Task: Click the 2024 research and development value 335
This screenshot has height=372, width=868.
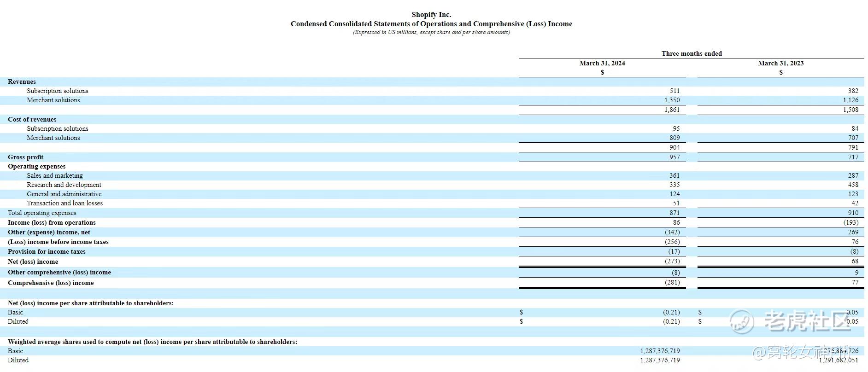Action: tap(674, 185)
